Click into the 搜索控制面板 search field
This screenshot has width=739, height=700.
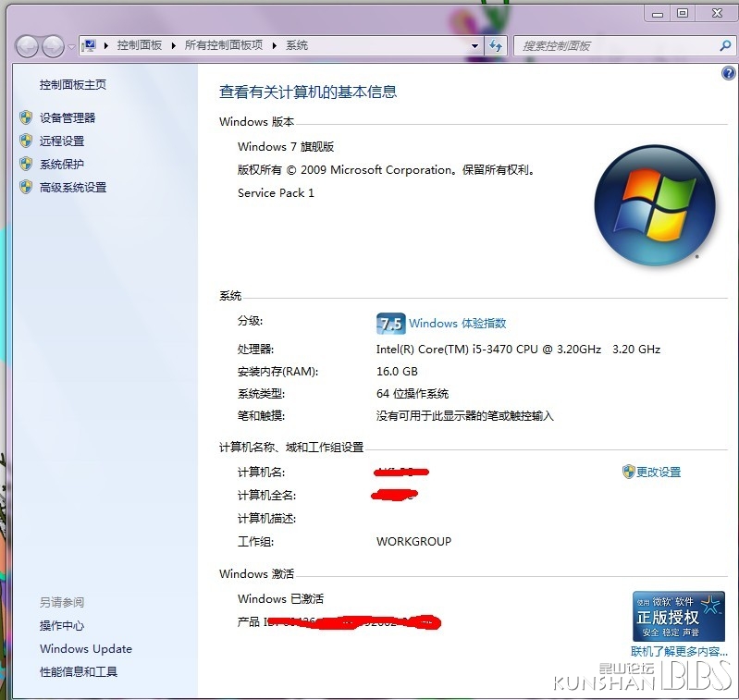(x=615, y=45)
